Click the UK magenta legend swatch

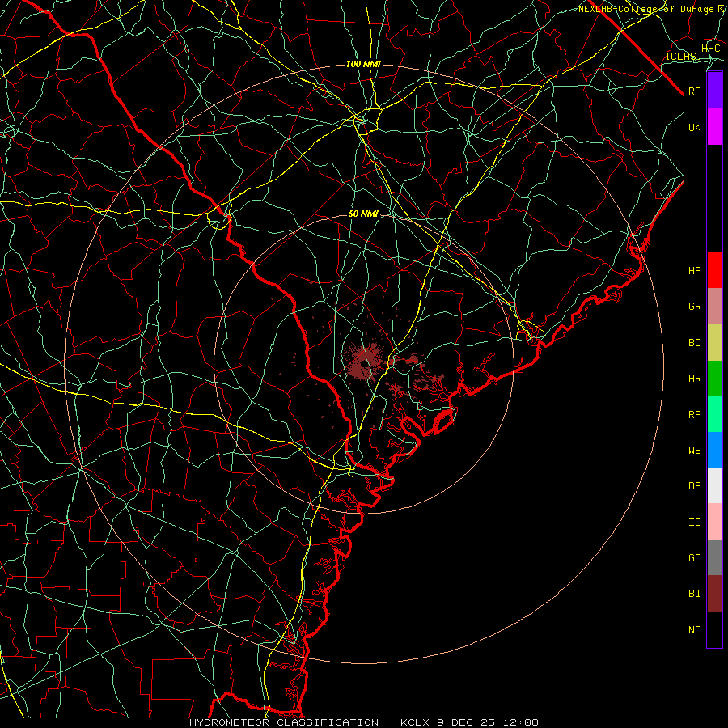pyautogui.click(x=714, y=127)
